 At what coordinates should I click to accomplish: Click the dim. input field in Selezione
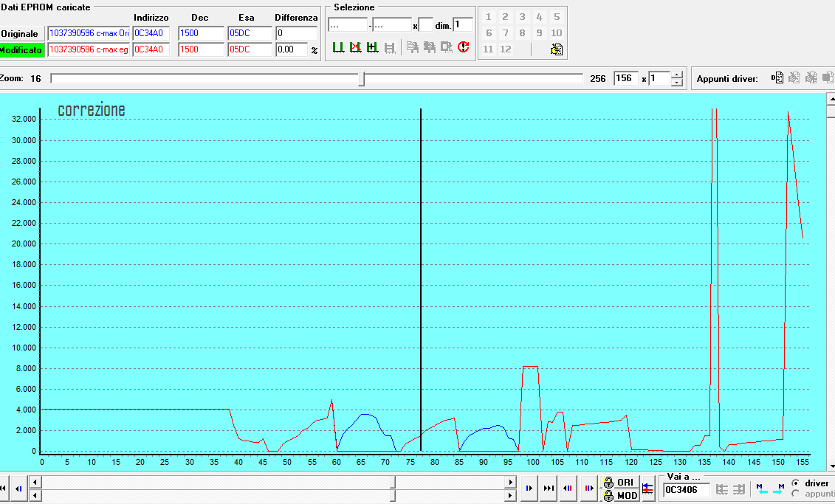(x=463, y=24)
